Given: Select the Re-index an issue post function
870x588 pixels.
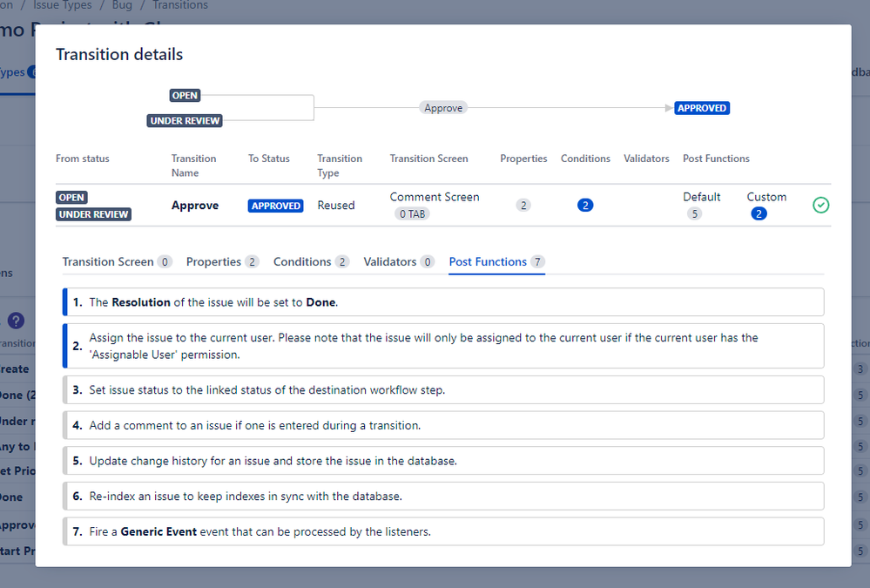Looking at the screenshot, I should point(443,497).
